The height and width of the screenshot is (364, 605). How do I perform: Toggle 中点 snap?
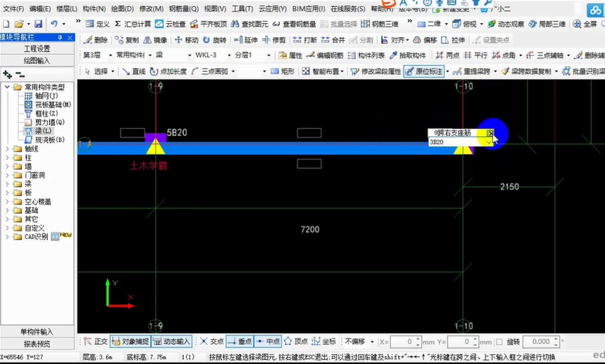click(268, 342)
